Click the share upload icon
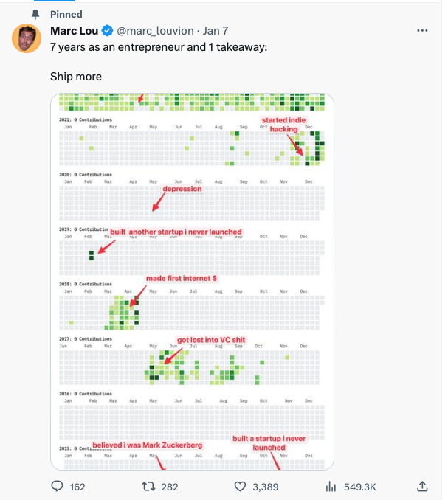448x500 pixels. [x=422, y=486]
